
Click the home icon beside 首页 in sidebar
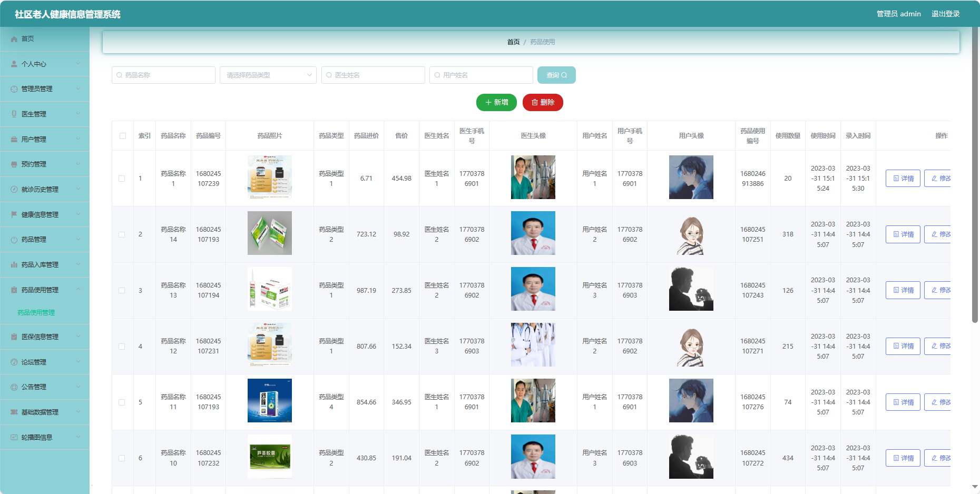(x=14, y=39)
